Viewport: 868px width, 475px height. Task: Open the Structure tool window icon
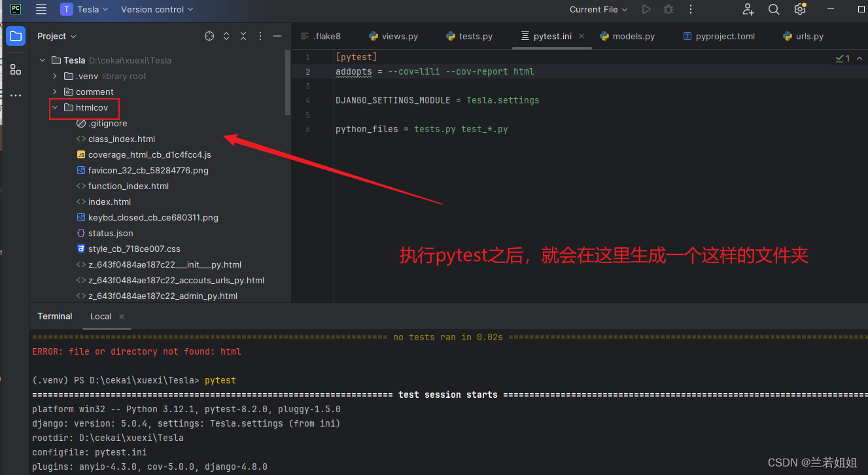click(x=16, y=69)
